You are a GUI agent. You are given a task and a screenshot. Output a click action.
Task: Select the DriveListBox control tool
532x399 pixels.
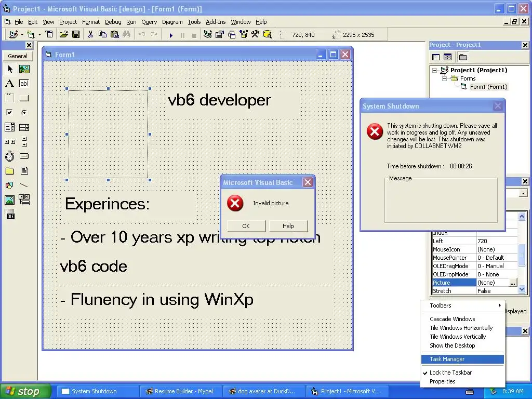(x=24, y=156)
